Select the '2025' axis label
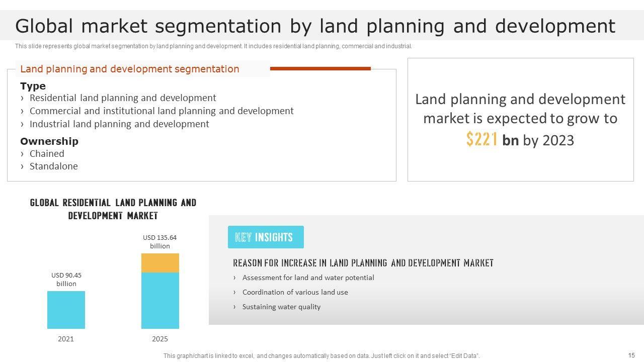Viewport: 644px width, 362px height. point(160,339)
